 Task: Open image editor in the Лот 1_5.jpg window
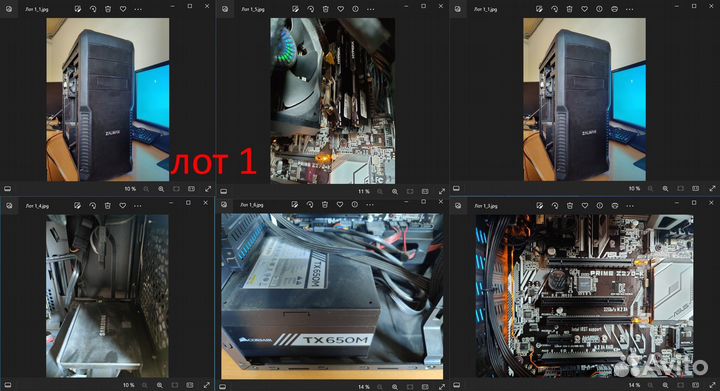click(295, 9)
